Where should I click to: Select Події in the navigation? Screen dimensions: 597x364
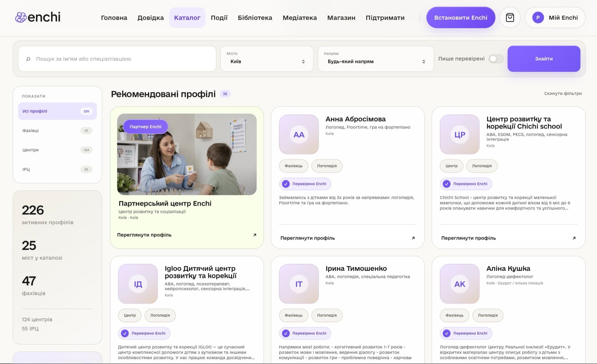pos(219,18)
